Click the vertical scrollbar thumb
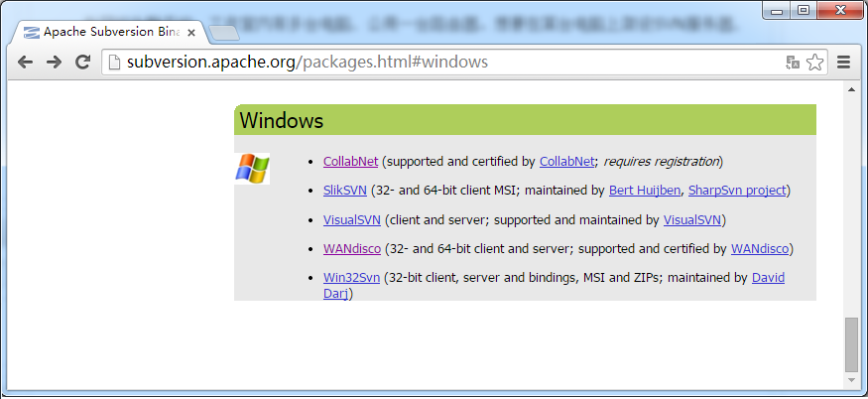This screenshot has height=399, width=868. coord(851,344)
